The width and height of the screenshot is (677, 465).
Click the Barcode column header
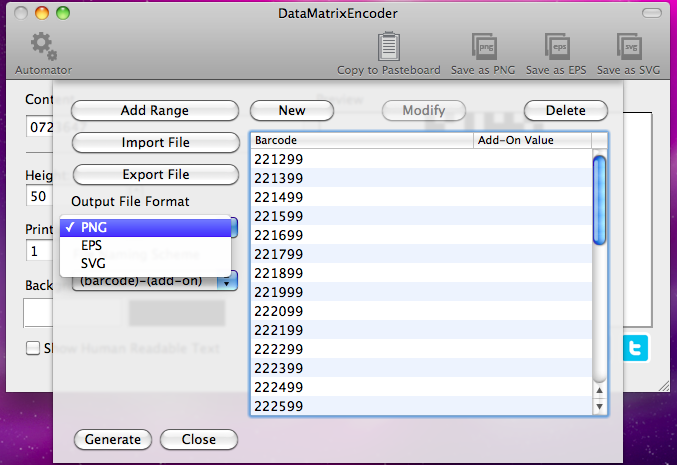click(x=362, y=140)
